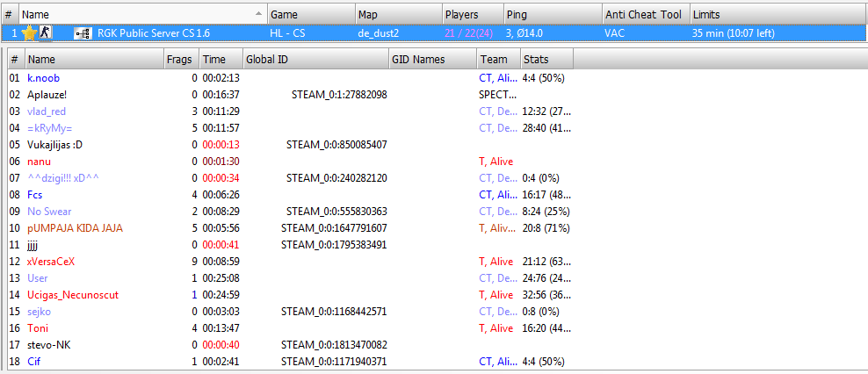868x374 pixels.
Task: Select player pUMPAJA KIDA JAJA
Action: coord(75,228)
